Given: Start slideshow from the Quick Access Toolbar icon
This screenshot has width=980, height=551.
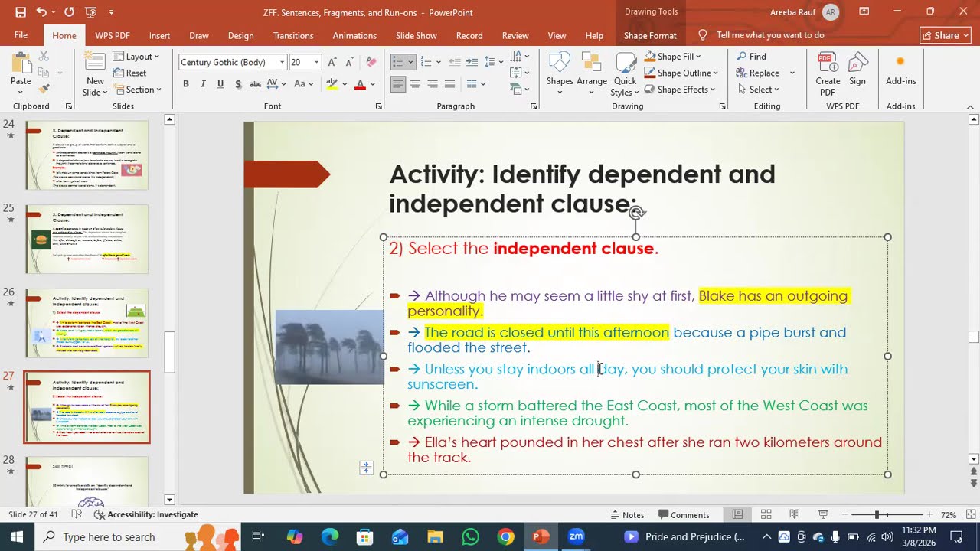Looking at the screenshot, I should pos(91,12).
